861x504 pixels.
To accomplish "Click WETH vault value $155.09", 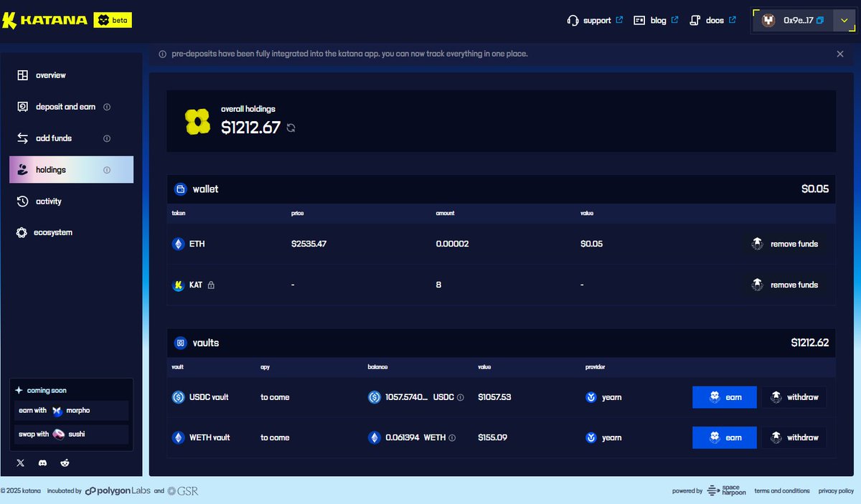I will (492, 437).
